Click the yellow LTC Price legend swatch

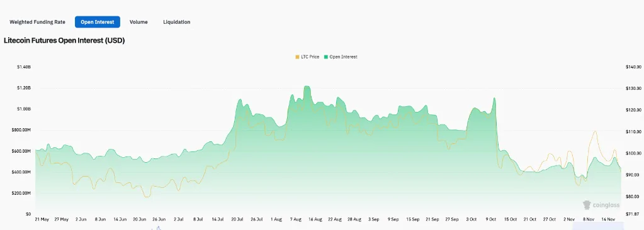(x=297, y=57)
